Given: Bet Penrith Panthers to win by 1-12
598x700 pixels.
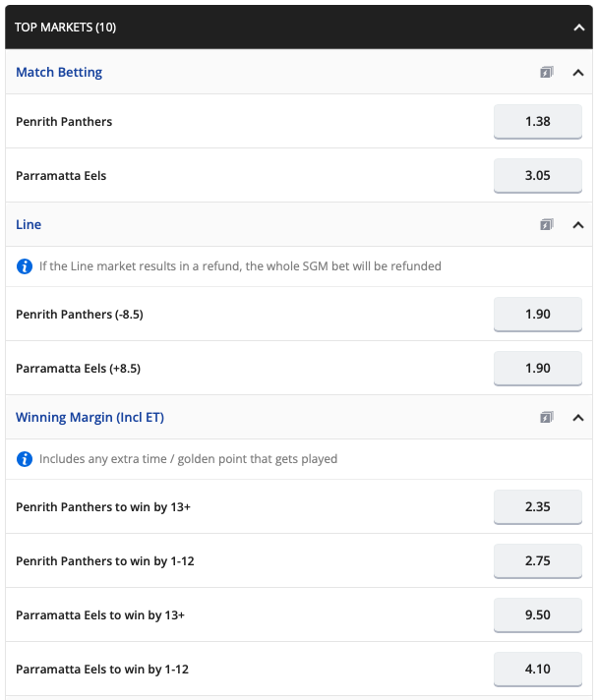Looking at the screenshot, I should (x=537, y=561).
